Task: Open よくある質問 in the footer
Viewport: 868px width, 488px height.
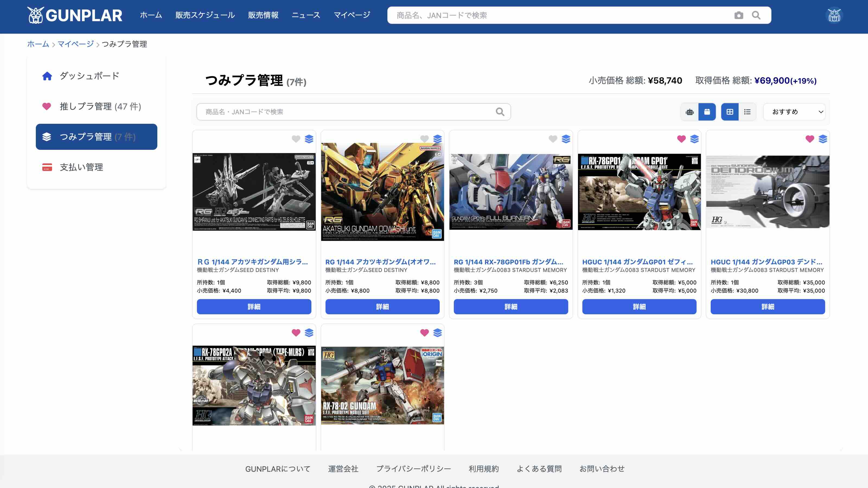Action: [x=539, y=469]
